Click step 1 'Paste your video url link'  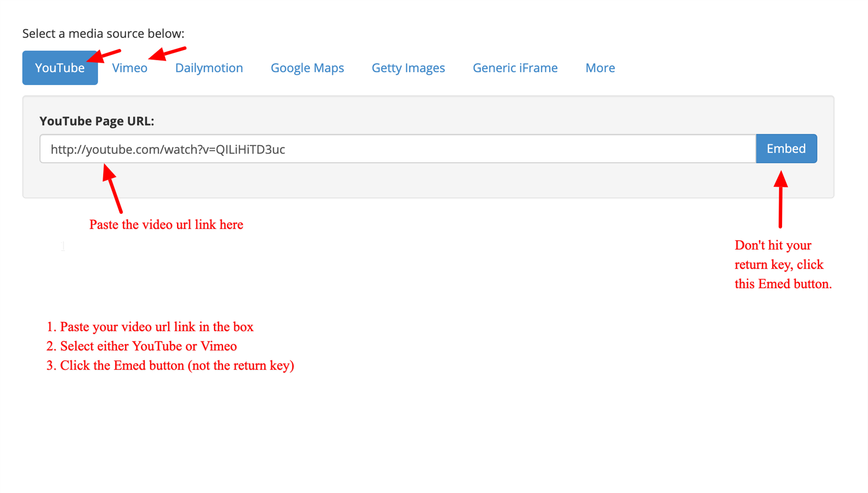click(150, 327)
